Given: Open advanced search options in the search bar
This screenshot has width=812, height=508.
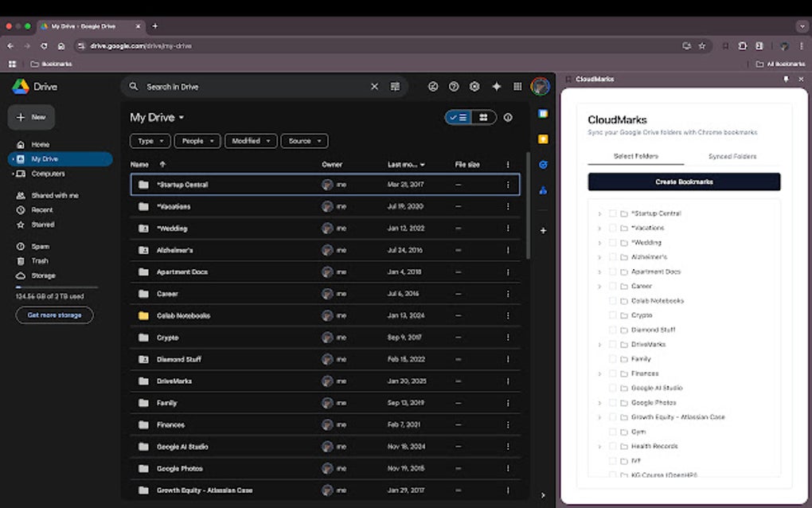Looking at the screenshot, I should click(395, 86).
